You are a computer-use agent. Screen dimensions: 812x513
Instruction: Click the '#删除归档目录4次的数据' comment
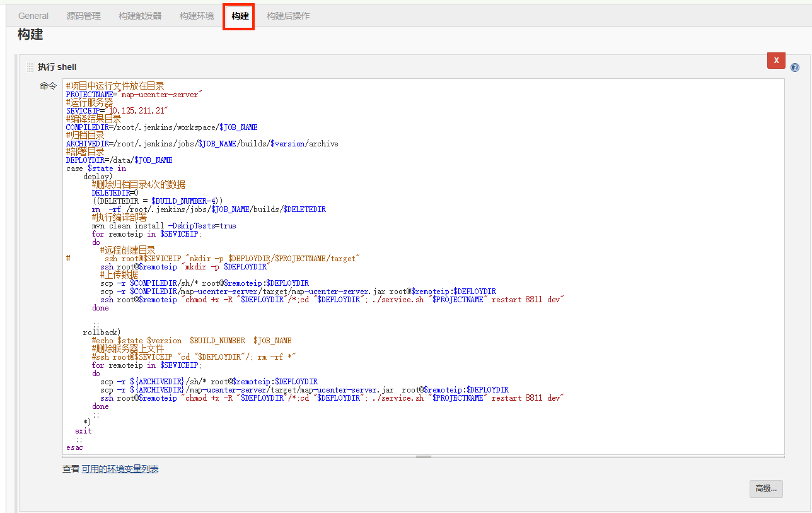coord(139,185)
